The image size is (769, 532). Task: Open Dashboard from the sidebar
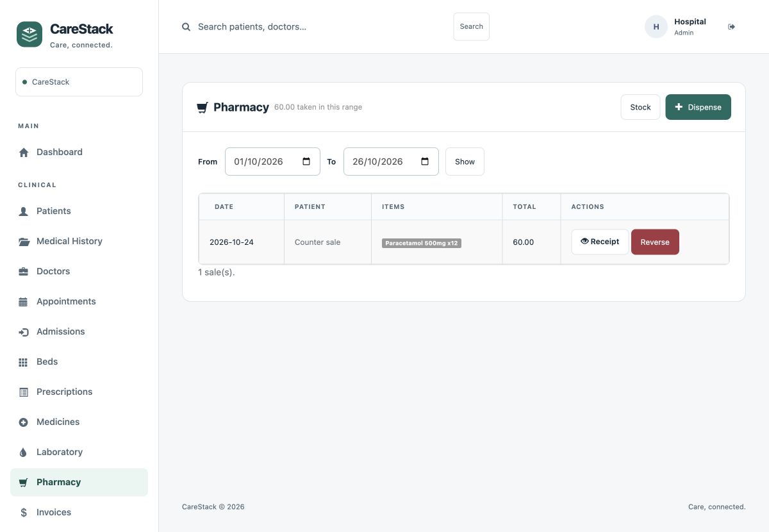click(79, 152)
